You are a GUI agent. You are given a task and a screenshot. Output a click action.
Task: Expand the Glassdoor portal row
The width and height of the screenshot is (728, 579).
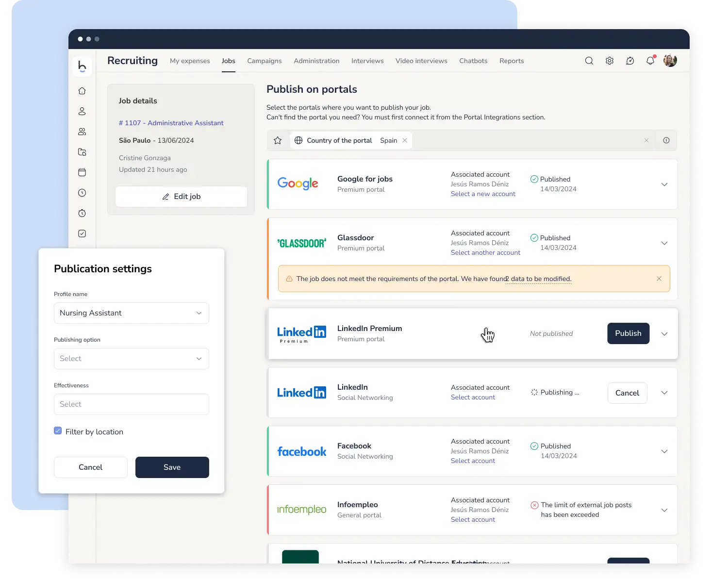tap(664, 243)
